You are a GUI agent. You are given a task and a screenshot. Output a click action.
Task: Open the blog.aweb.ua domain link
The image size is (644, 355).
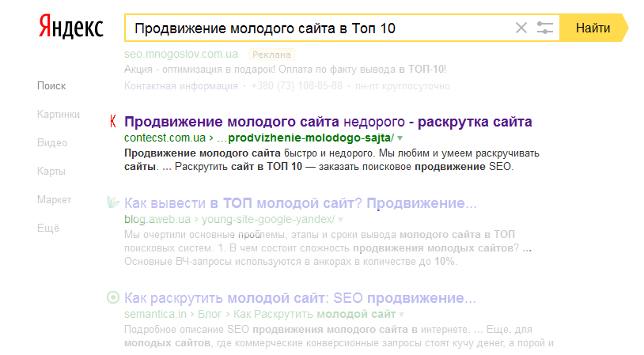(x=157, y=220)
